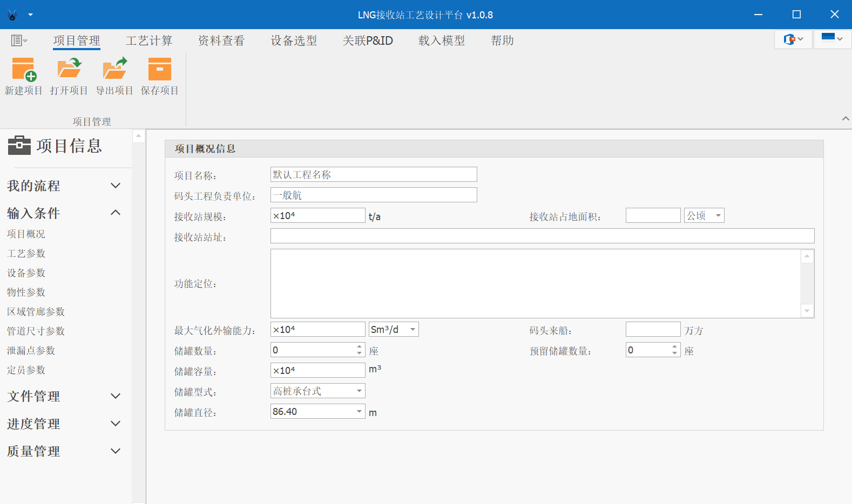Image resolution: width=852 pixels, height=504 pixels.
Task: Click the 功能定位 scrollbar down arrow
Action: point(807,311)
